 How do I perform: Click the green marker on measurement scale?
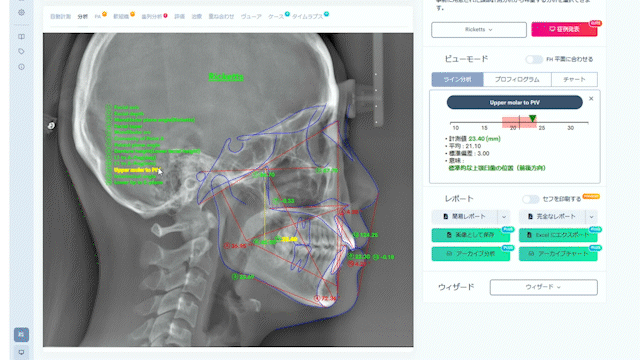point(532,118)
